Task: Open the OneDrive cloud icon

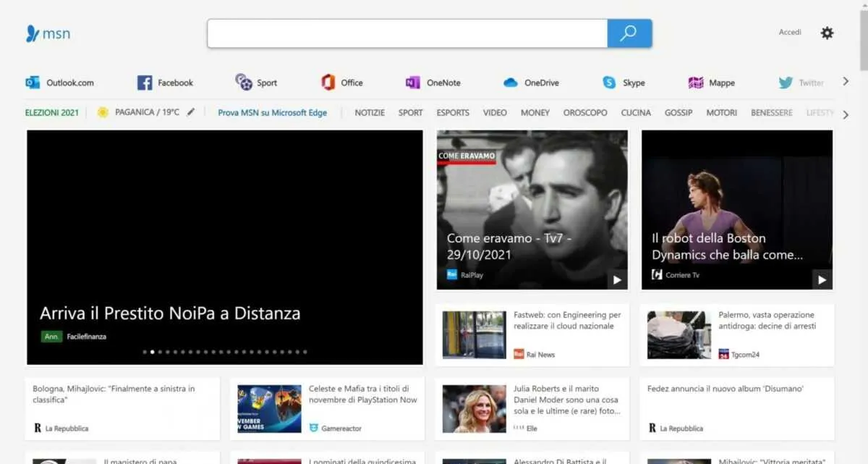Action: (x=511, y=83)
